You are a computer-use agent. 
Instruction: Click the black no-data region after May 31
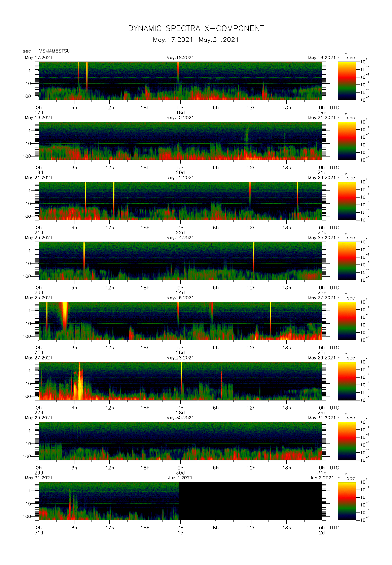click(x=250, y=501)
